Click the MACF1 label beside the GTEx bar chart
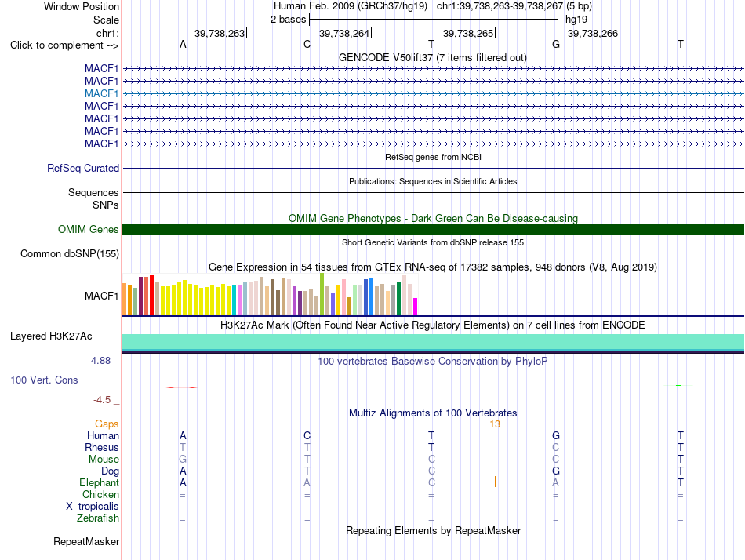Viewport: 745px width, 560px height. coord(101,296)
